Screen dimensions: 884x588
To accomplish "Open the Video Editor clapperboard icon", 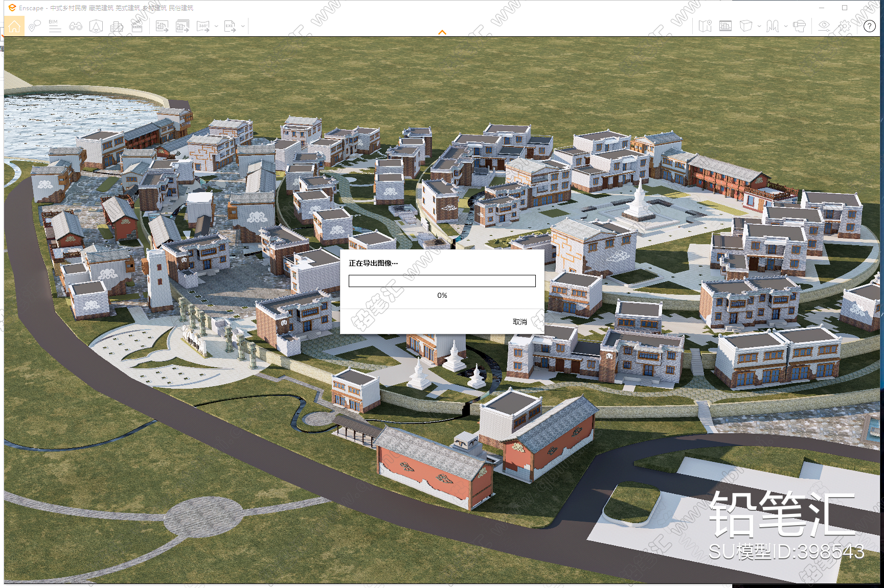I will [137, 26].
